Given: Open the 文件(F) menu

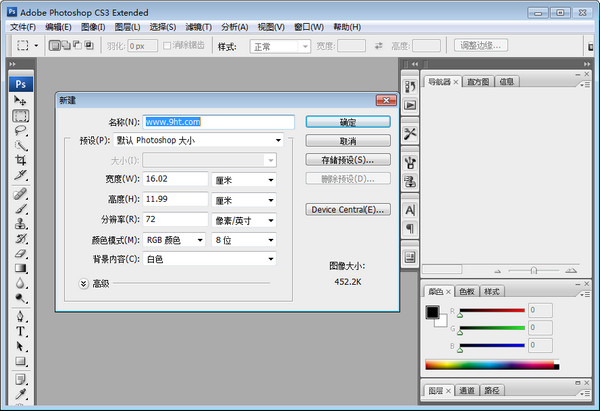Looking at the screenshot, I should [23, 27].
